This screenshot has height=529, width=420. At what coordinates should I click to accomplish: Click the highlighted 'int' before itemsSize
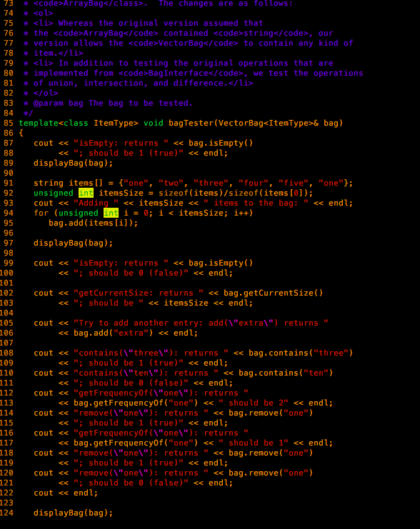86,193
